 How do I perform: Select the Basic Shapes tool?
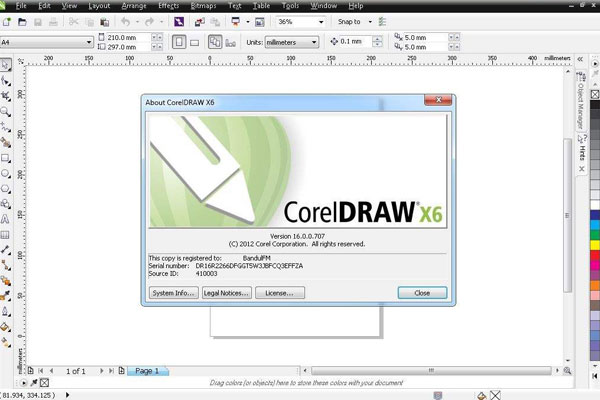[x=5, y=204]
